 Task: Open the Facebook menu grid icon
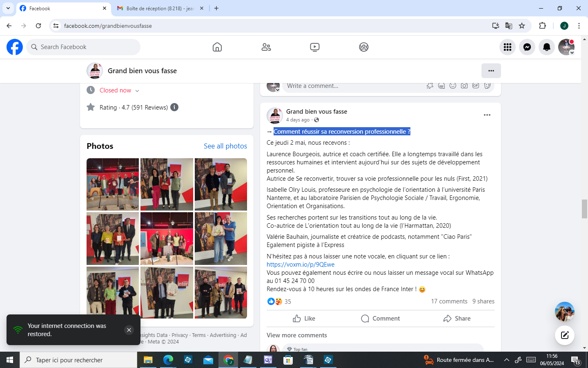pyautogui.click(x=508, y=47)
